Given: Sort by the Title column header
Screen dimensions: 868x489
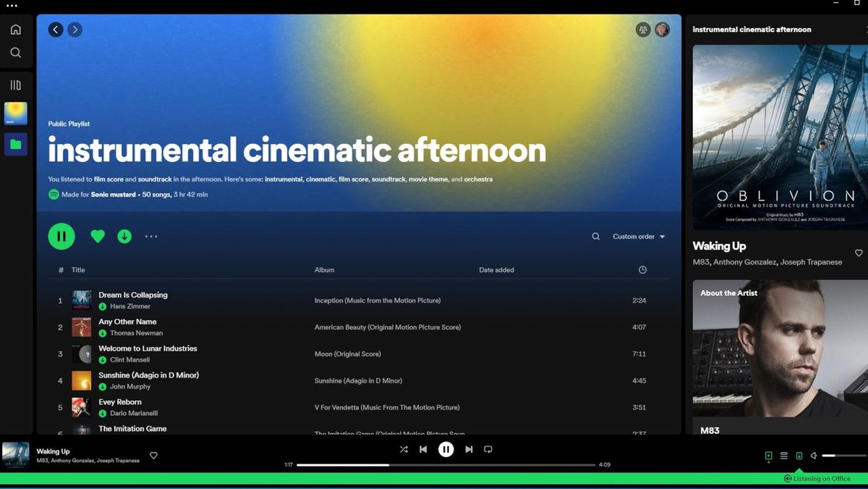Looking at the screenshot, I should pyautogui.click(x=78, y=270).
